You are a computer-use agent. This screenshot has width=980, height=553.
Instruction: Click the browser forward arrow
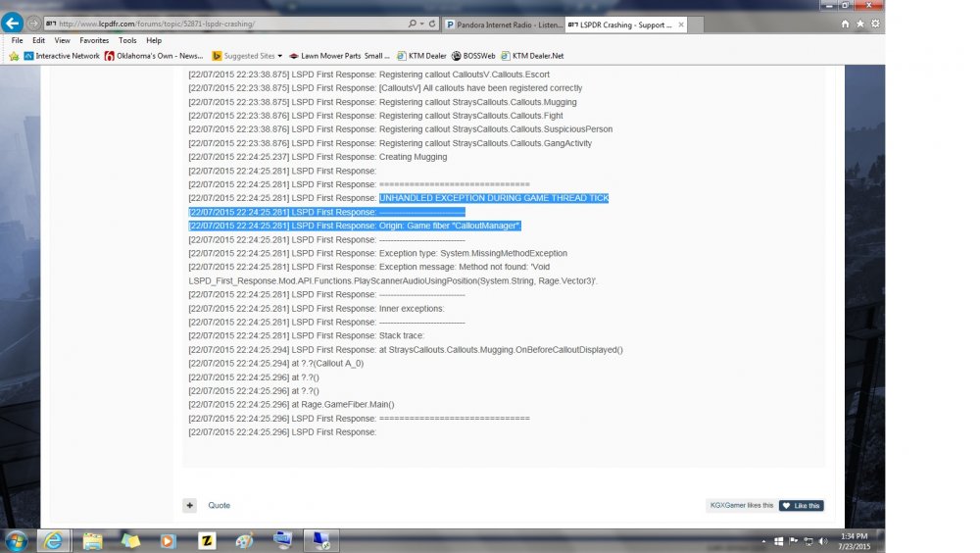(x=33, y=24)
